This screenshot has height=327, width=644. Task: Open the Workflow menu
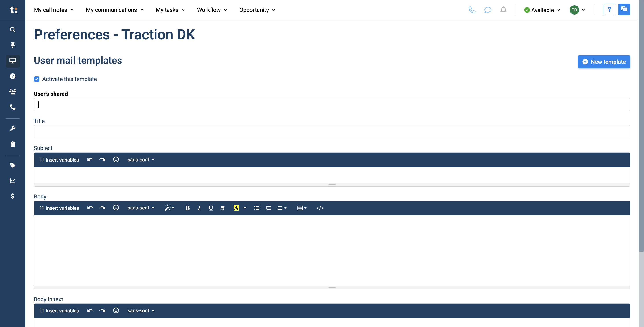(x=212, y=10)
